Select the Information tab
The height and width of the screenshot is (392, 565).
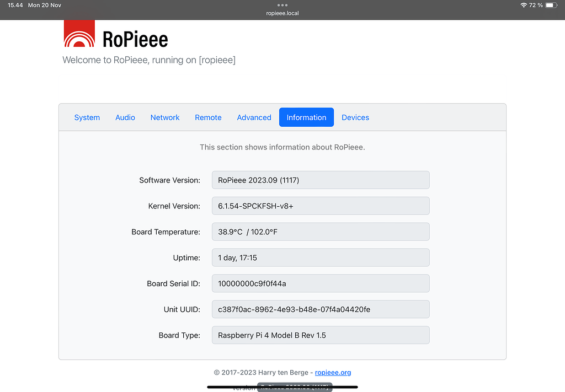[x=306, y=117]
